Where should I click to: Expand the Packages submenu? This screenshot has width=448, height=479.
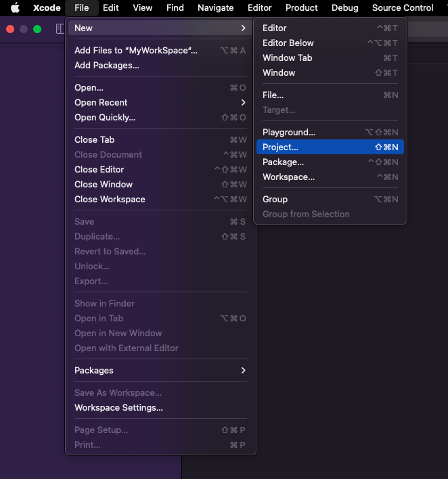160,371
